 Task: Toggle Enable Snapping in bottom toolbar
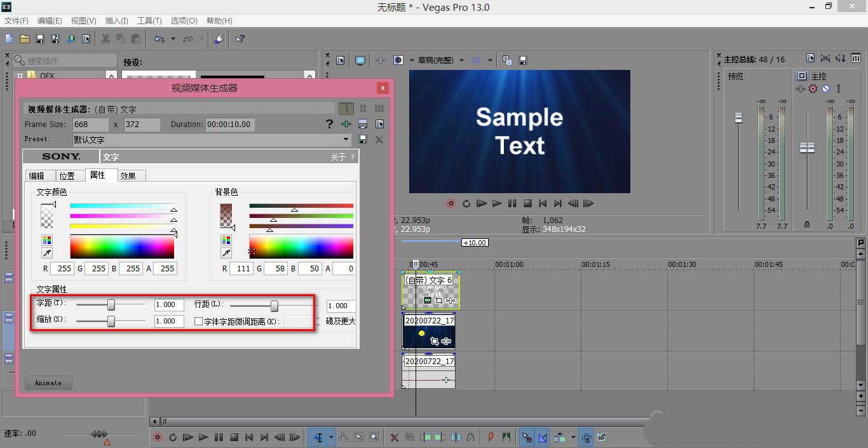pyautogui.click(x=527, y=437)
